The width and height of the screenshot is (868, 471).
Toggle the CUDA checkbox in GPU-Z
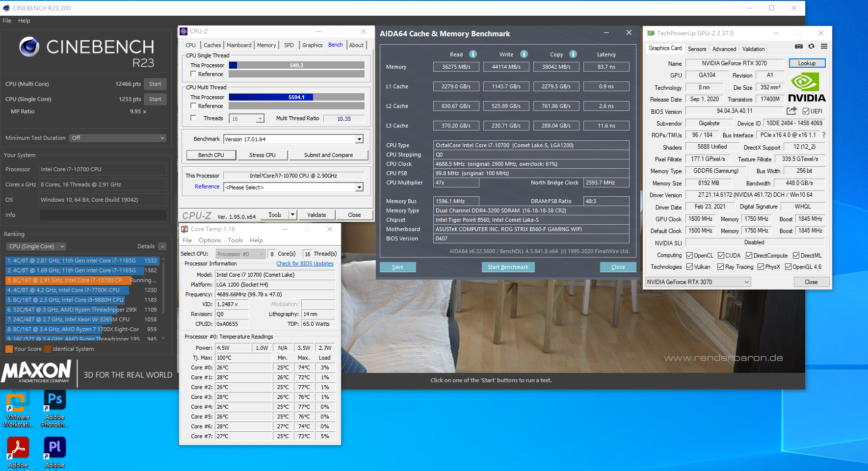coord(721,256)
